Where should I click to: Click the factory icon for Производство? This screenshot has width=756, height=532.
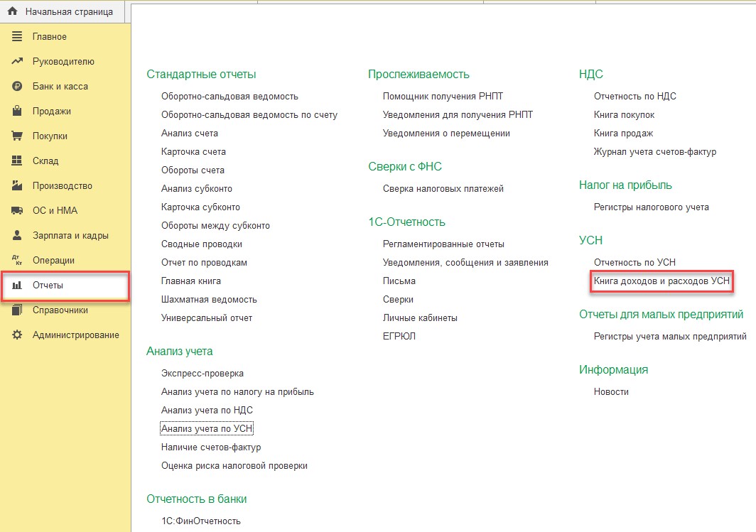coord(17,185)
